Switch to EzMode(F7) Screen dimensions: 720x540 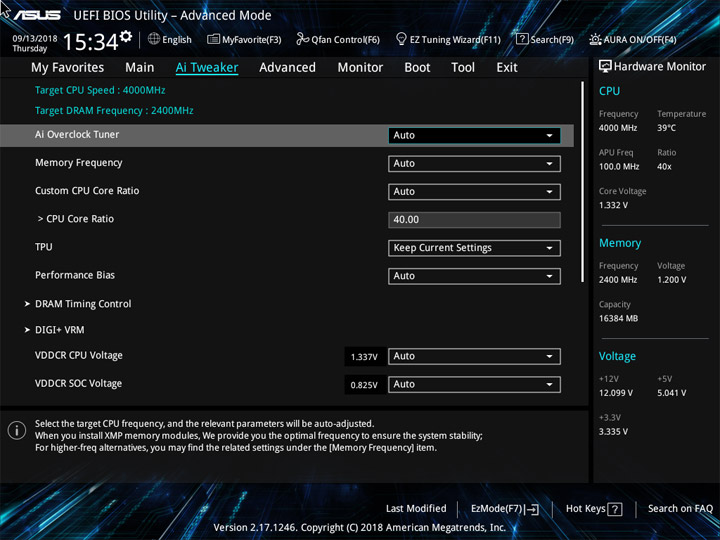click(x=505, y=509)
